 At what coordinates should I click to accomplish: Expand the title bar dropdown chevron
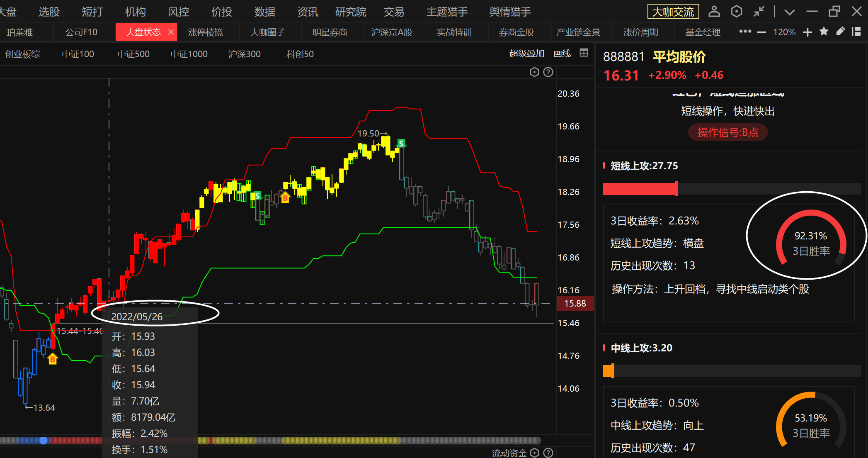[x=789, y=12]
